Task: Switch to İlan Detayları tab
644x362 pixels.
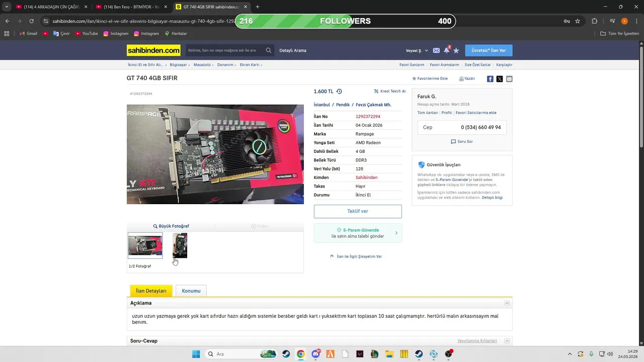Action: pos(151,291)
